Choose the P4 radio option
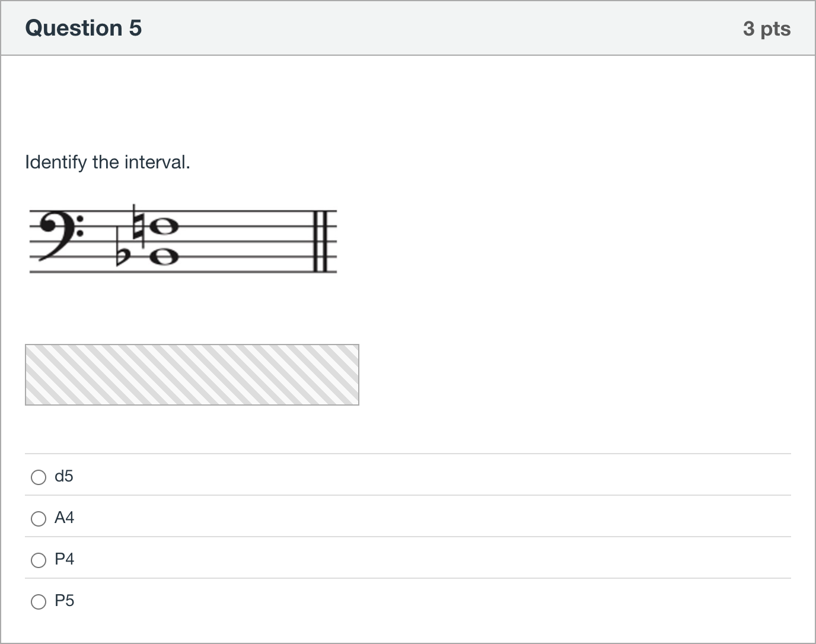816x644 pixels. [x=39, y=560]
